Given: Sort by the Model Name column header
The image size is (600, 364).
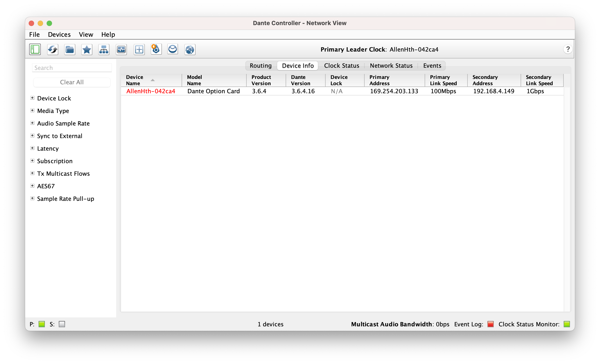Looking at the screenshot, I should click(x=214, y=80).
